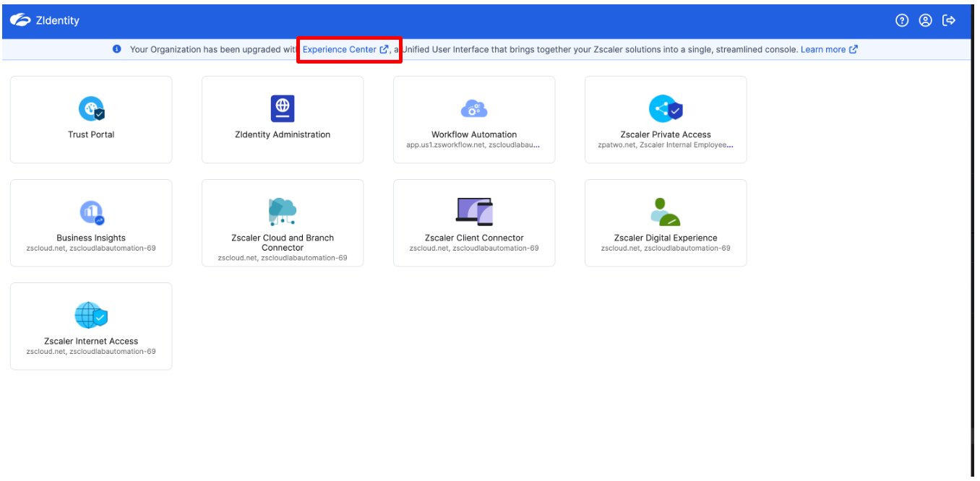Click external link icon beside Learn more
Screen dimensions: 980x481
click(x=854, y=49)
